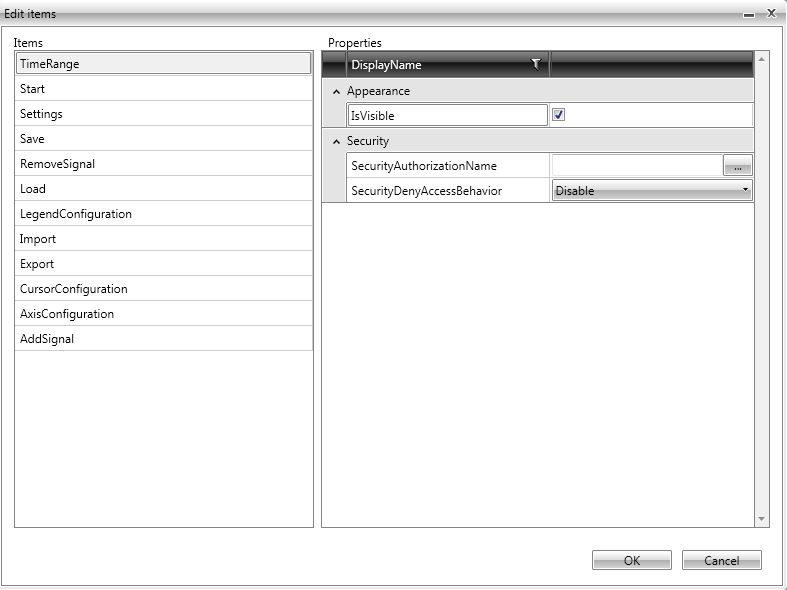
Task: Select the Save item
Action: [164, 139]
